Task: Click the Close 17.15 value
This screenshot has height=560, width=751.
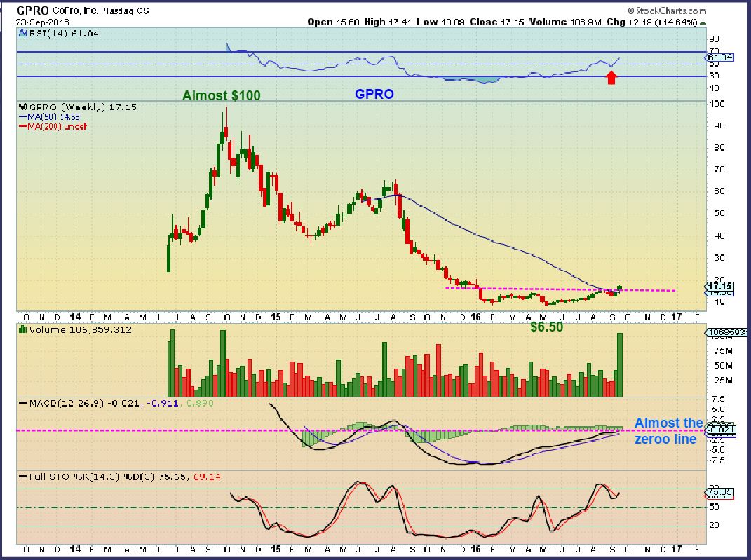Action: [x=496, y=22]
